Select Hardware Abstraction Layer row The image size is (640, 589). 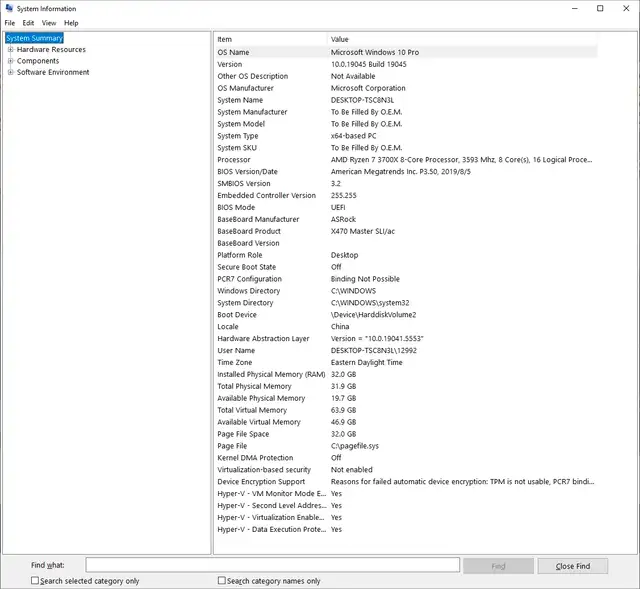click(406, 338)
